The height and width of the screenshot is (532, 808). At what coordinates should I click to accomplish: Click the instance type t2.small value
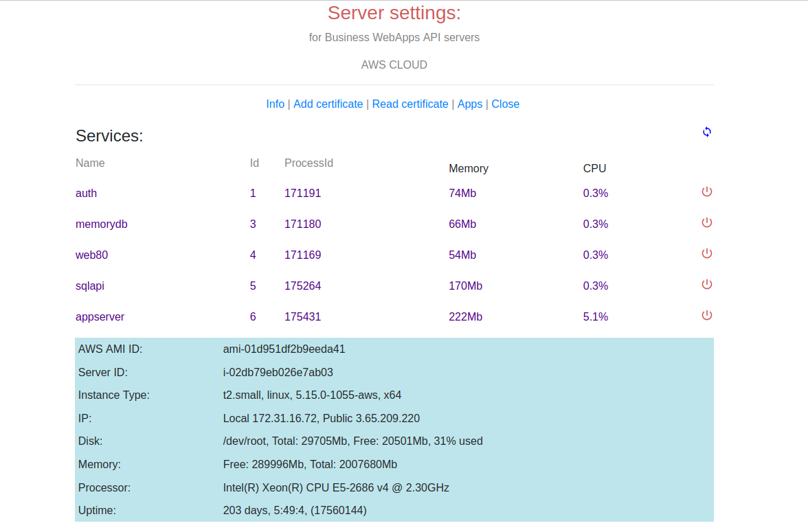pos(312,395)
